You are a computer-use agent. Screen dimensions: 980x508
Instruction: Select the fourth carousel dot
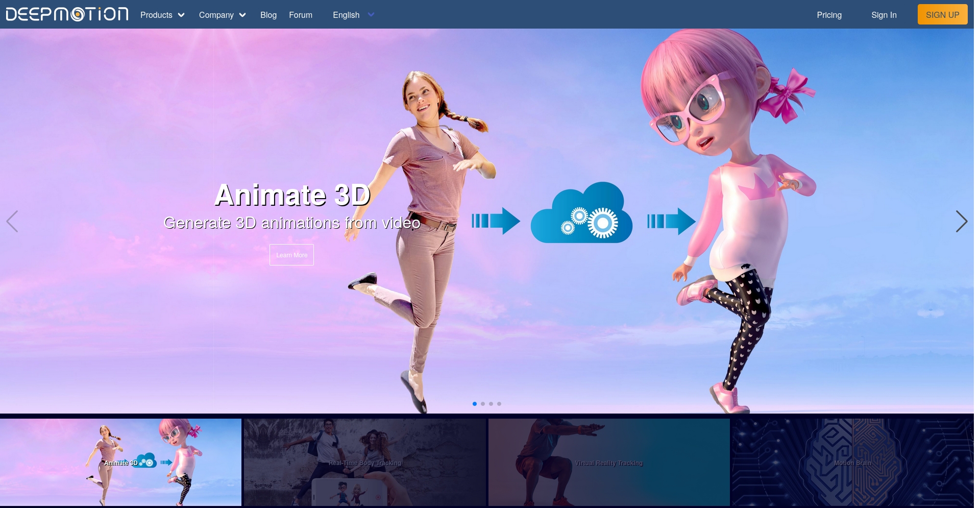[499, 404]
